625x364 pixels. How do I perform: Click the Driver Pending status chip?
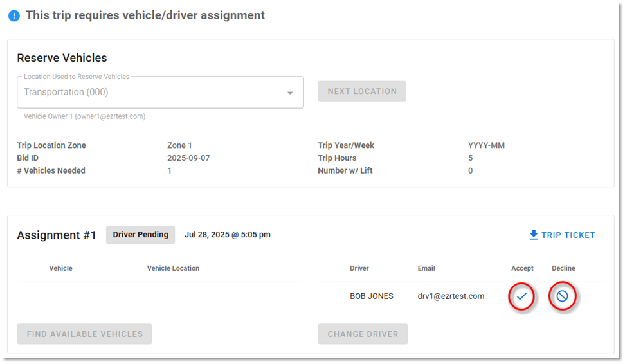140,235
